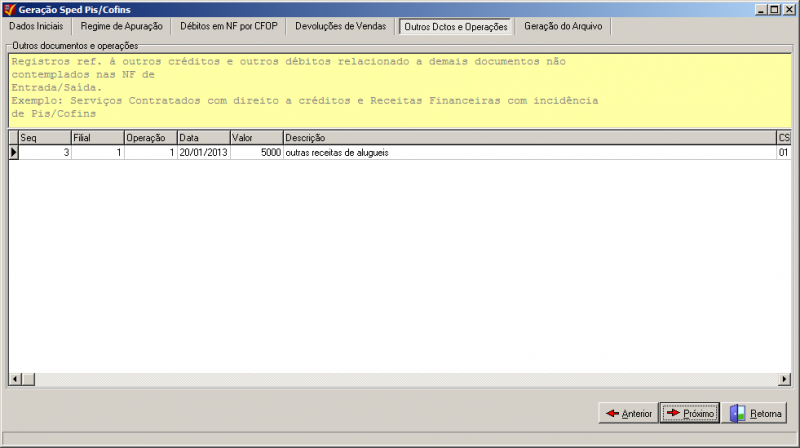Select the cell 'outras receitas de alugueis'

pyautogui.click(x=530, y=153)
